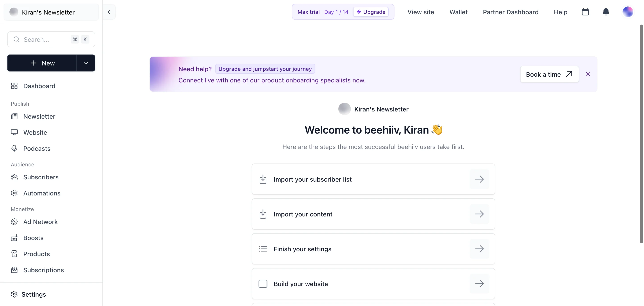
Task: Click the list icon beside Finish your settings
Action: point(263,249)
